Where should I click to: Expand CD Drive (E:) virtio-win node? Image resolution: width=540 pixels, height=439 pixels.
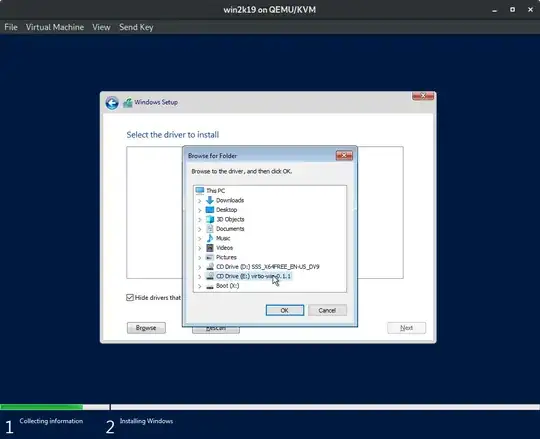199,276
